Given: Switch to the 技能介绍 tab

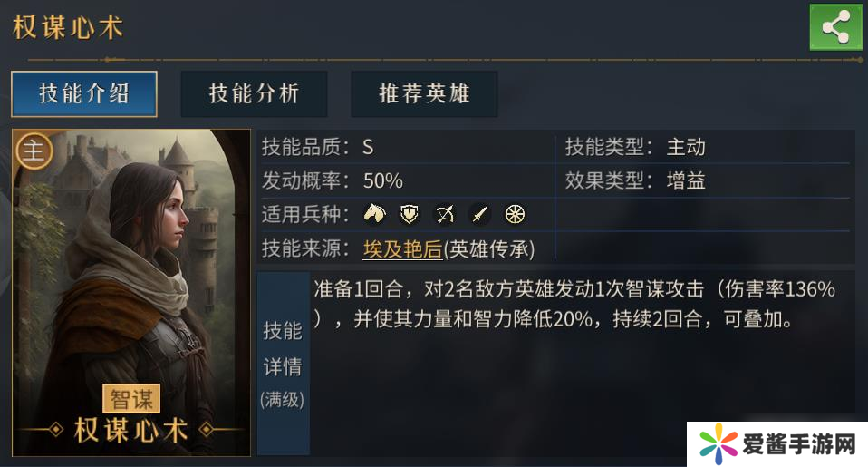Looking at the screenshot, I should coord(84,93).
